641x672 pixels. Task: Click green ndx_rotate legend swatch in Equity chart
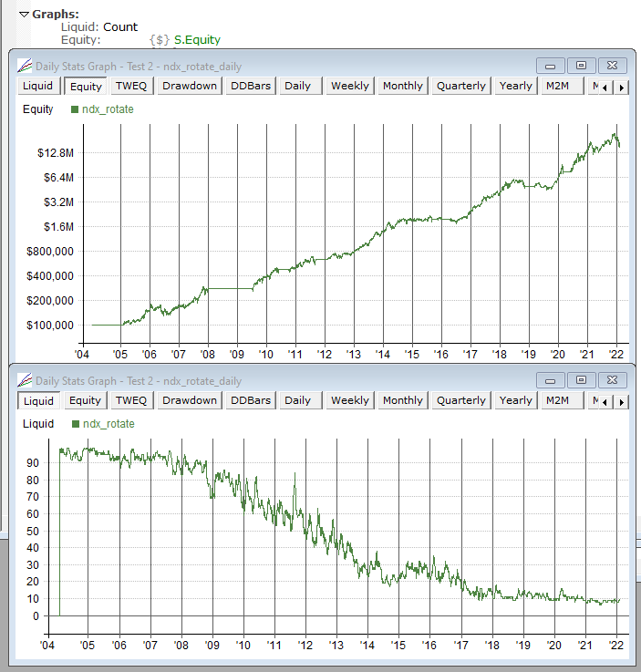(x=74, y=109)
